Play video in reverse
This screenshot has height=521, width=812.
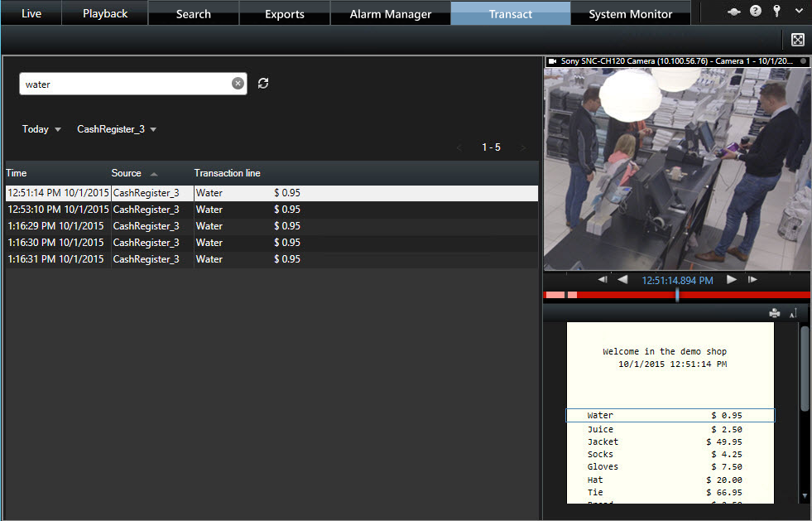click(622, 280)
